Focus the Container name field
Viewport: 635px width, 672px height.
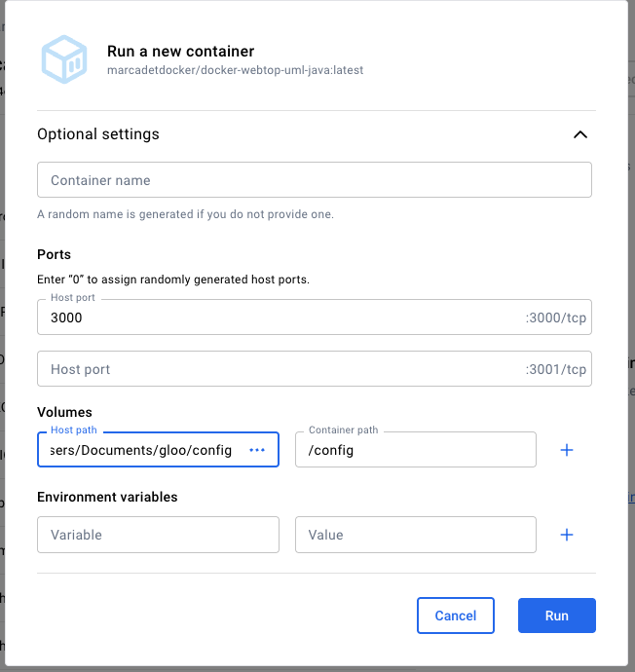[x=314, y=180]
